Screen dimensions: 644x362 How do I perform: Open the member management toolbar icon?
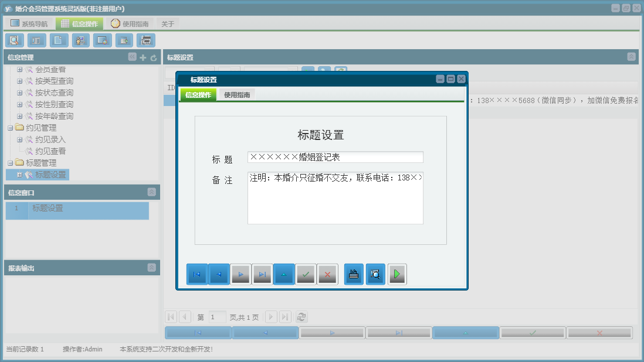(x=80, y=40)
